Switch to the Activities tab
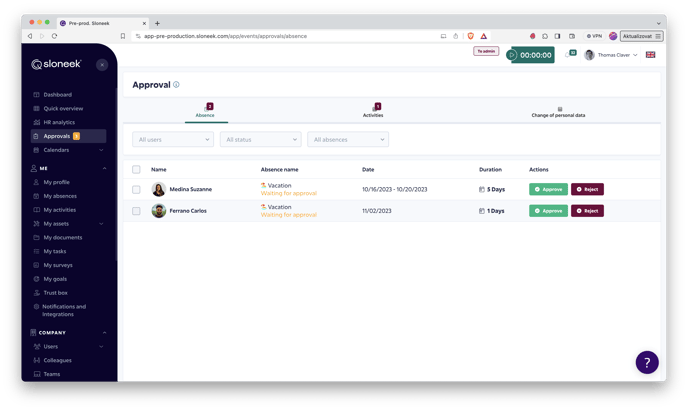 (373, 111)
